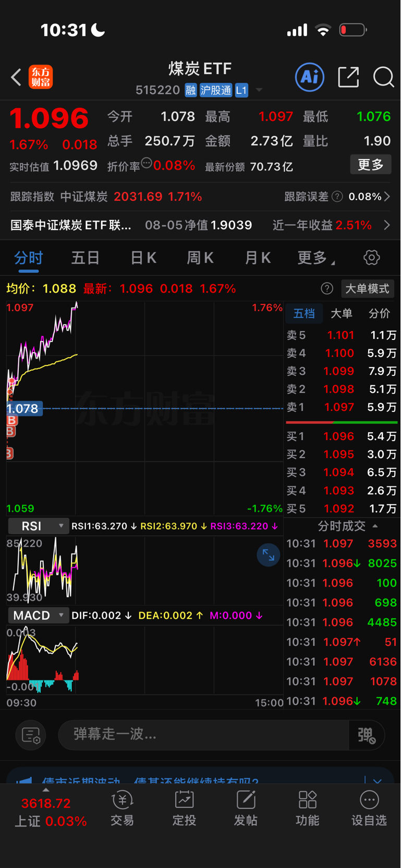This screenshot has width=401, height=868.
Task: Open 近一年收益 2.51% chevron
Action: (x=387, y=225)
